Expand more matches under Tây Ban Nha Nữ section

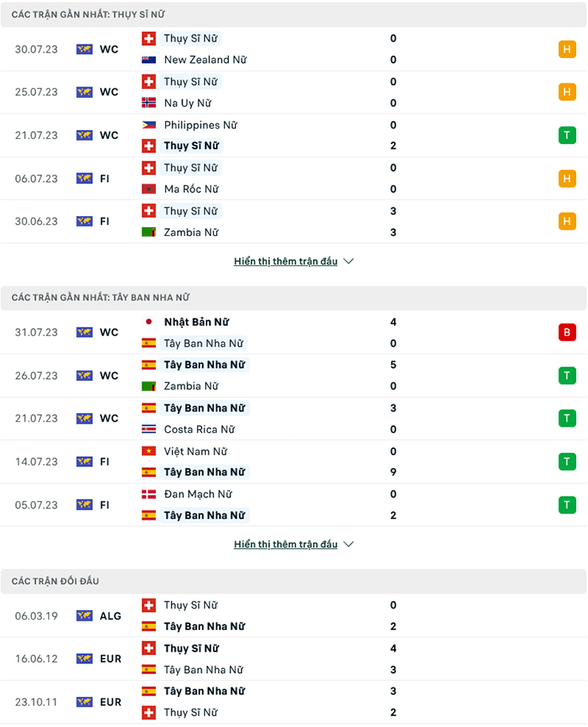click(x=293, y=544)
